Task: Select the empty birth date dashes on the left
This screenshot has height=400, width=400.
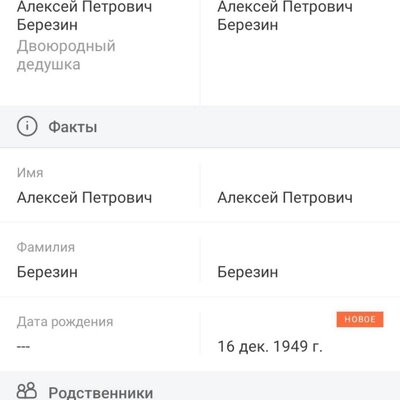Action: [23, 347]
